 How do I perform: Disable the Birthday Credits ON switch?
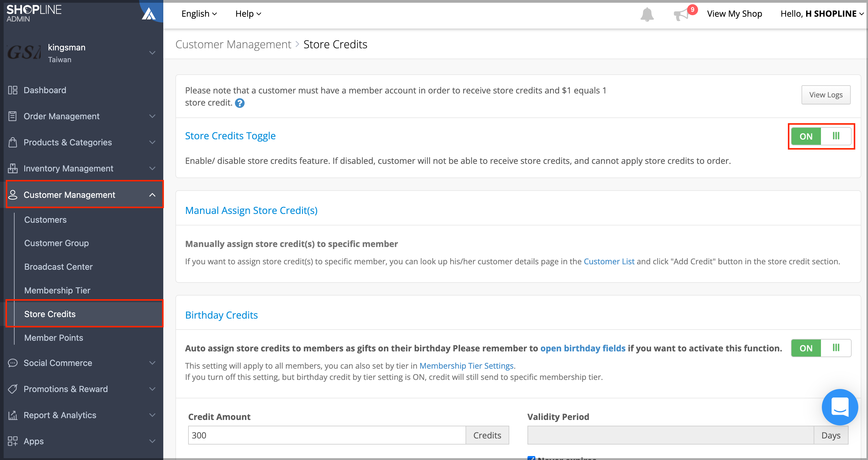(821, 348)
